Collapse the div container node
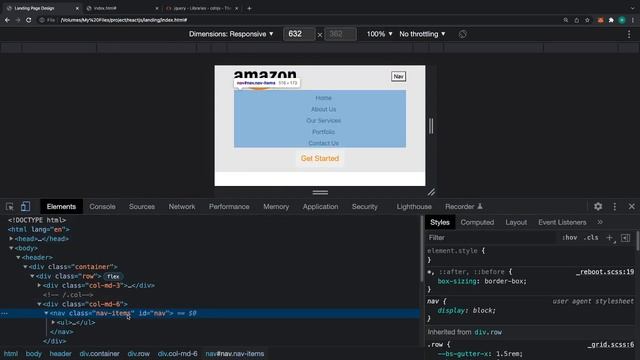The width and height of the screenshot is (640, 360). click(25, 267)
